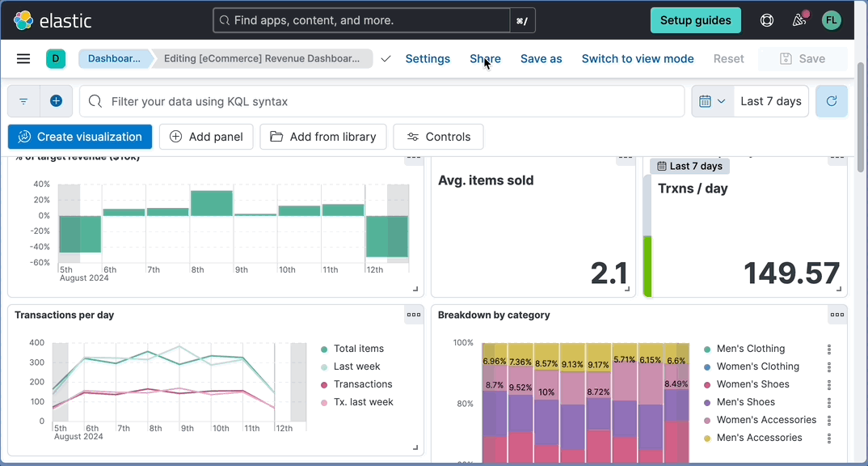Open the Avg. items sold panel options
Screen dimensions: 868x466
coord(625,158)
